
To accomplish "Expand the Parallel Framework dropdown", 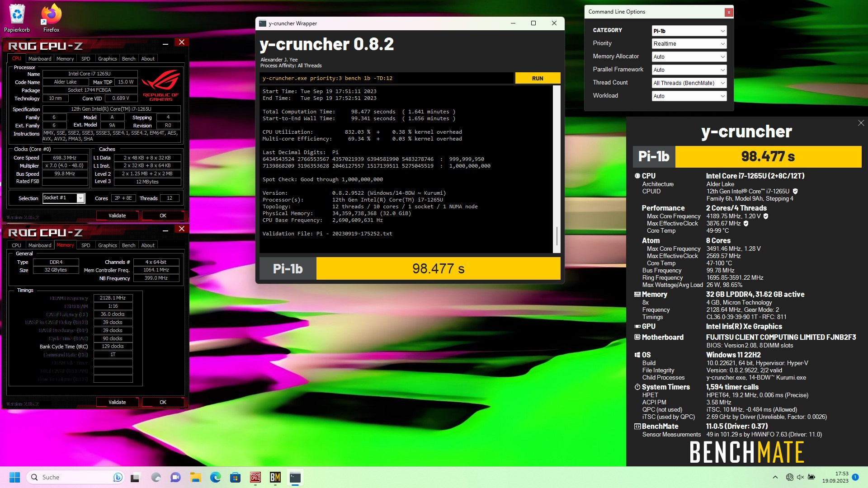I will tap(689, 70).
